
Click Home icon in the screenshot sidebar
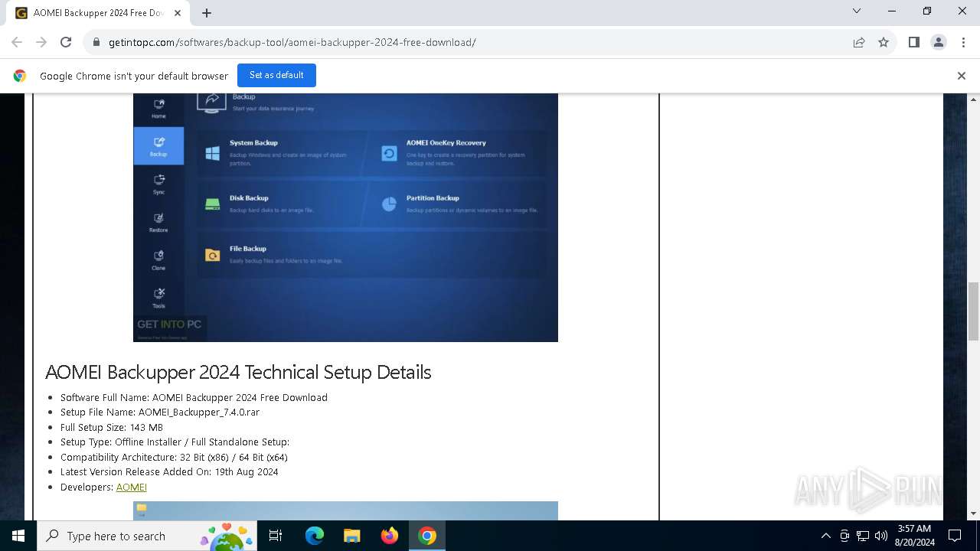[158, 108]
